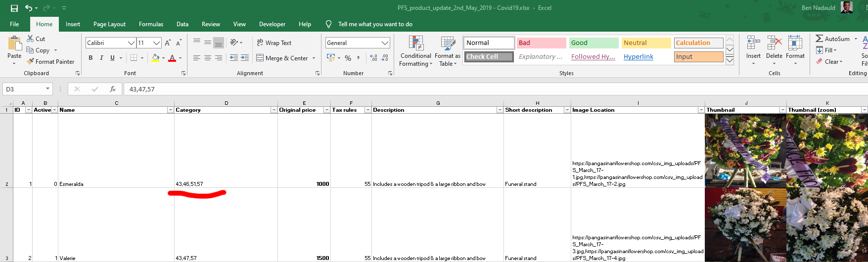Click the Save icon in title bar
868x262 pixels.
point(14,8)
